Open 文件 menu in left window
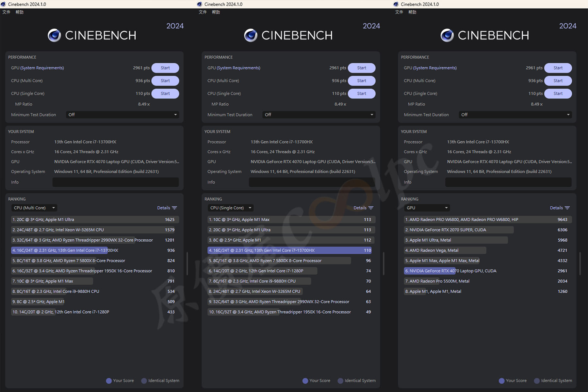 click(x=7, y=12)
